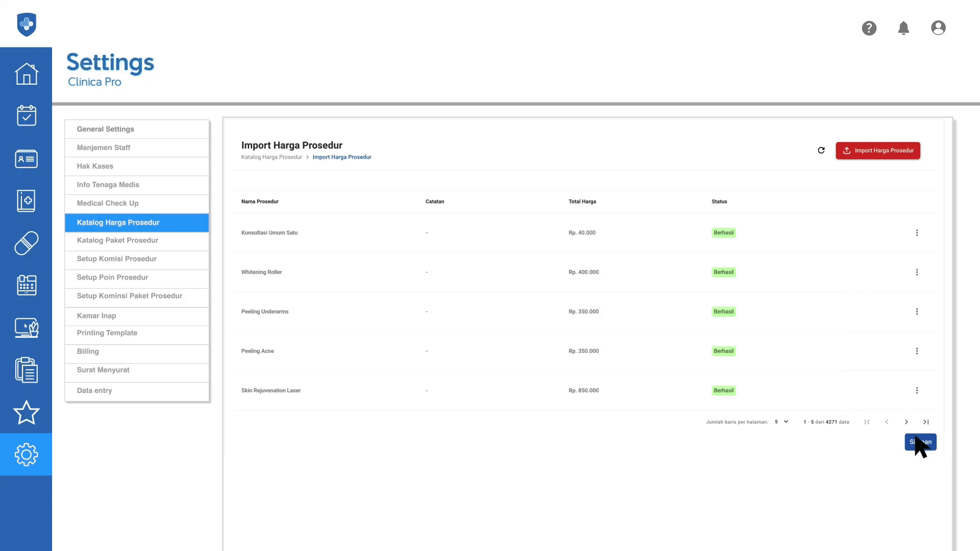The width and height of the screenshot is (980, 551).
Task: Open the user account profile icon
Action: tap(938, 28)
